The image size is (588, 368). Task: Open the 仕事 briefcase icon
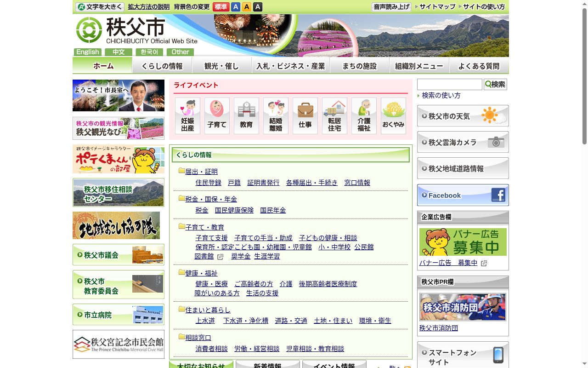[305, 116]
